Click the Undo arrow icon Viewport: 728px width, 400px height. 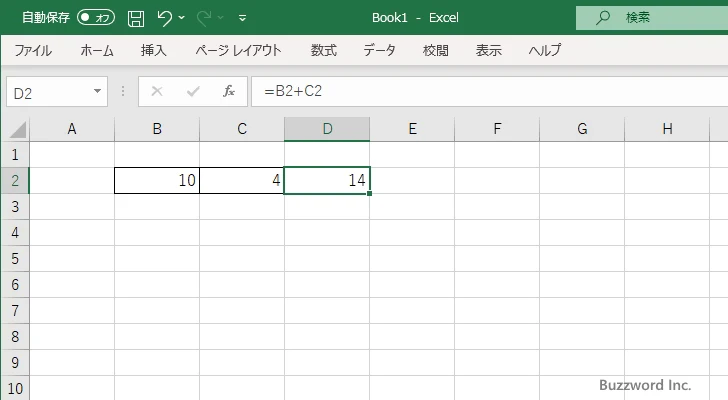[x=164, y=18]
